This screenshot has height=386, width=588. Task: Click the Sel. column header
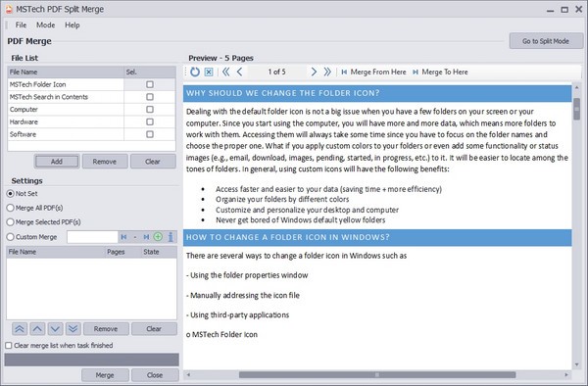pyautogui.click(x=150, y=72)
